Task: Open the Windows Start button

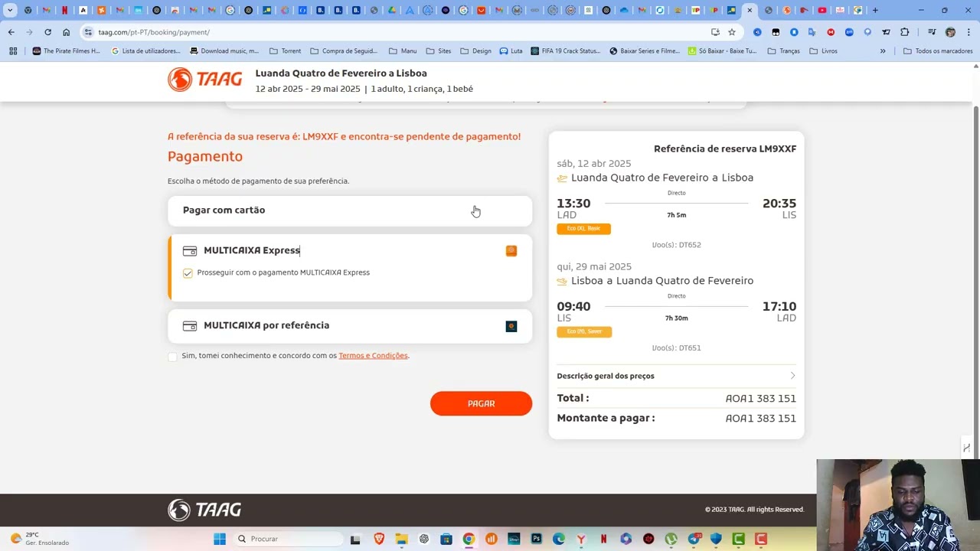Action: 220,539
